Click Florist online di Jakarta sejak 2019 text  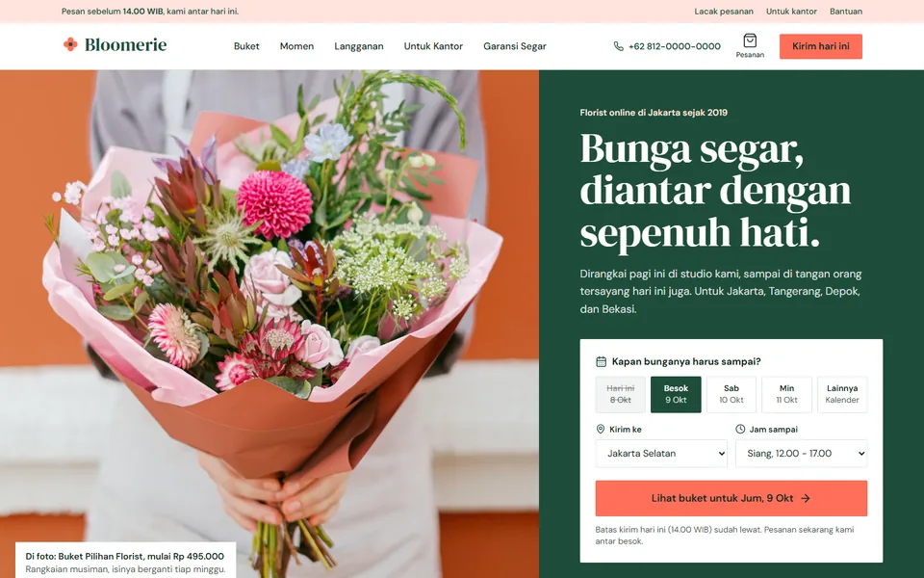pos(654,113)
